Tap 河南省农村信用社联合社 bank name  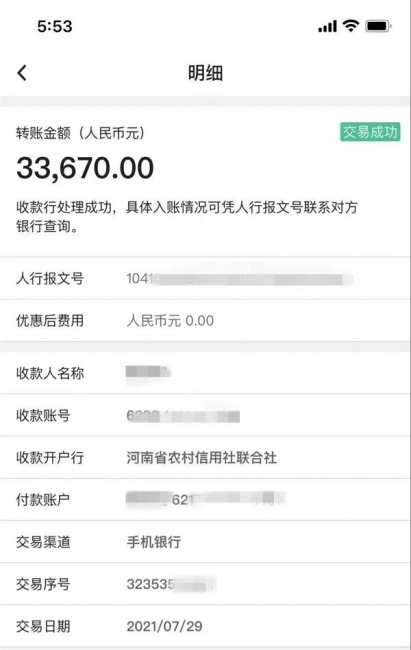click(x=202, y=458)
